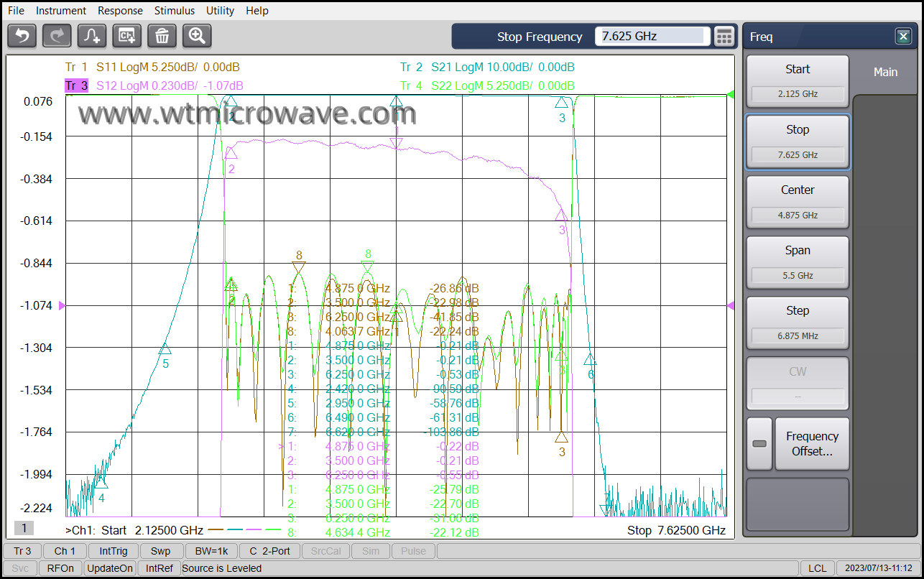This screenshot has height=579, width=924.
Task: Activate the magnifier zoom tool
Action: (197, 35)
